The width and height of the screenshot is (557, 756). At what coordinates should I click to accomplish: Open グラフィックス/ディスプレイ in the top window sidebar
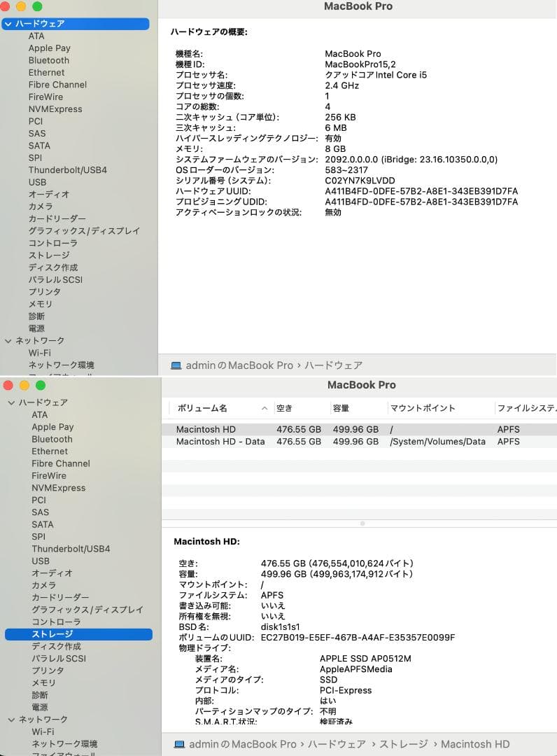coord(84,231)
